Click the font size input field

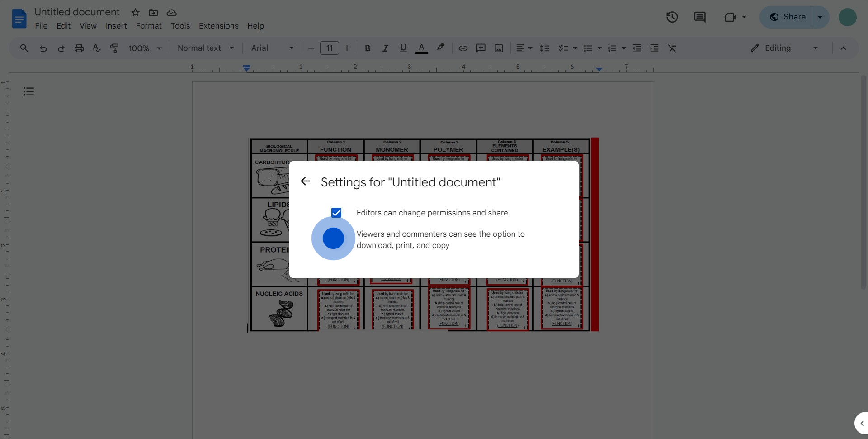329,48
